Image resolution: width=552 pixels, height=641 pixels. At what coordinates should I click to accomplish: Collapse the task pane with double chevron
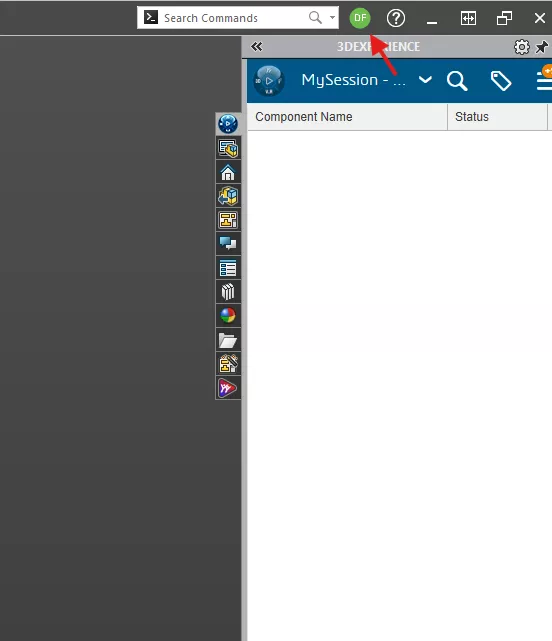pos(257,47)
